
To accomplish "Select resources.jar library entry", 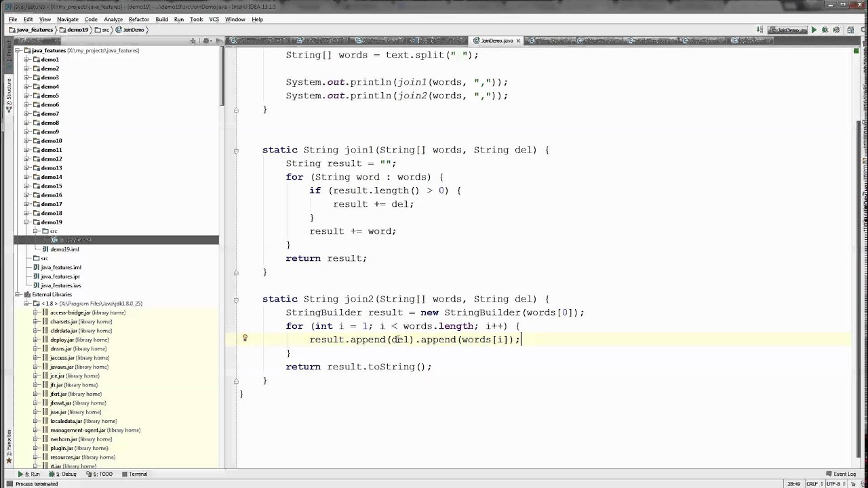I will click(x=78, y=457).
